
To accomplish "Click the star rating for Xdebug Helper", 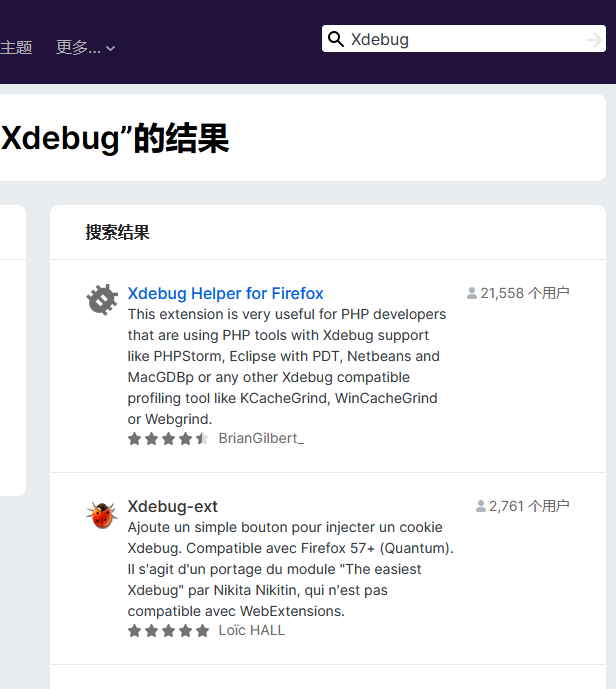I will click(168, 439).
